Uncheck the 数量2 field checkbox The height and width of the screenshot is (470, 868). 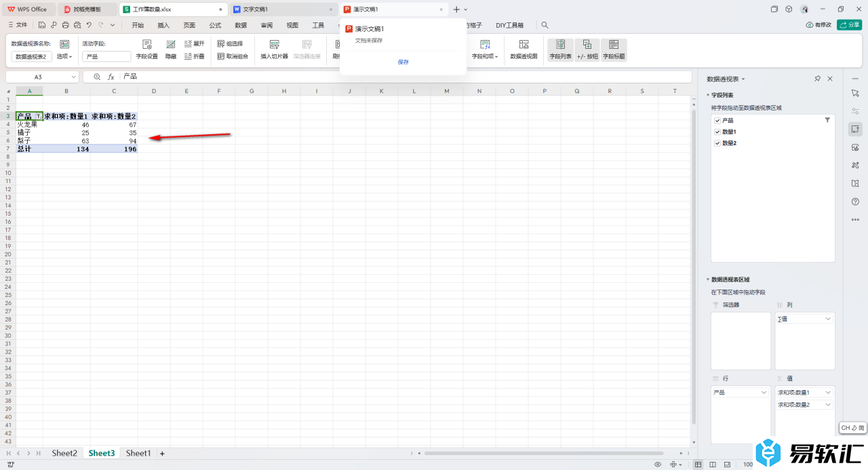717,143
